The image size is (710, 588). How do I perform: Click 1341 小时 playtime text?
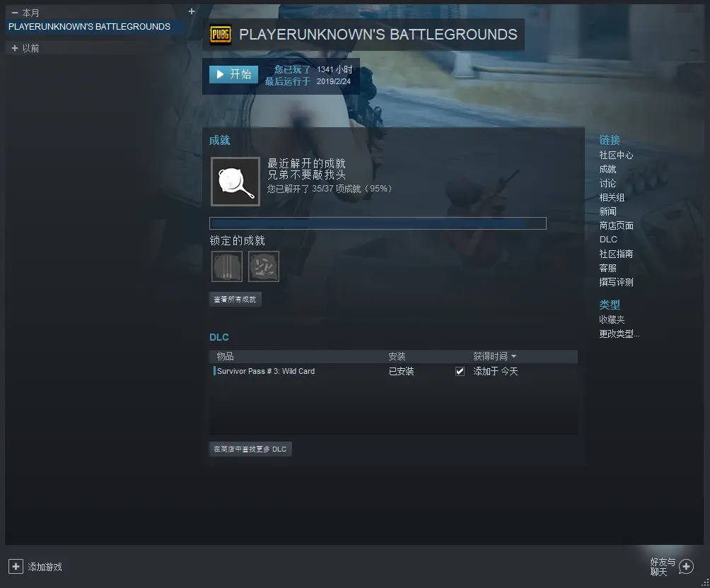pos(334,69)
